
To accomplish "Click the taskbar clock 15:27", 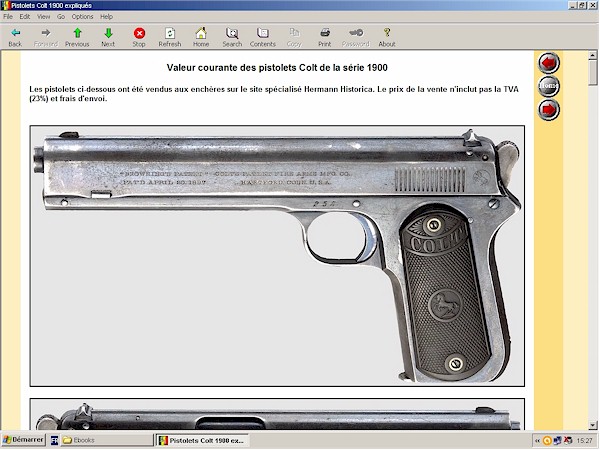I will click(584, 441).
